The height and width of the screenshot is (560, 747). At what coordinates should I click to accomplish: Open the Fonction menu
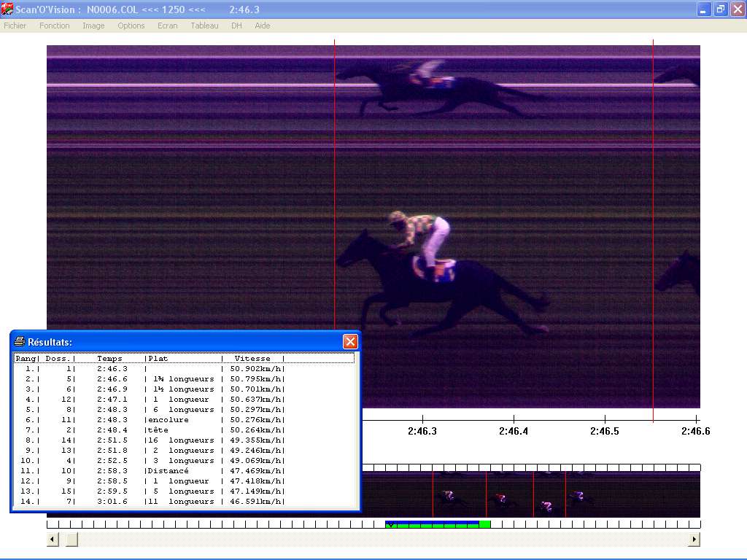(x=54, y=26)
